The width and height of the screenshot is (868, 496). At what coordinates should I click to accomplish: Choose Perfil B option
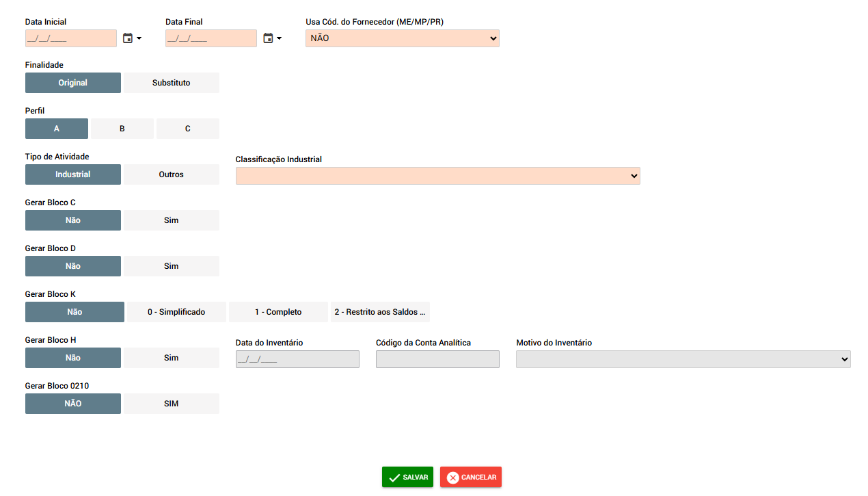click(122, 129)
